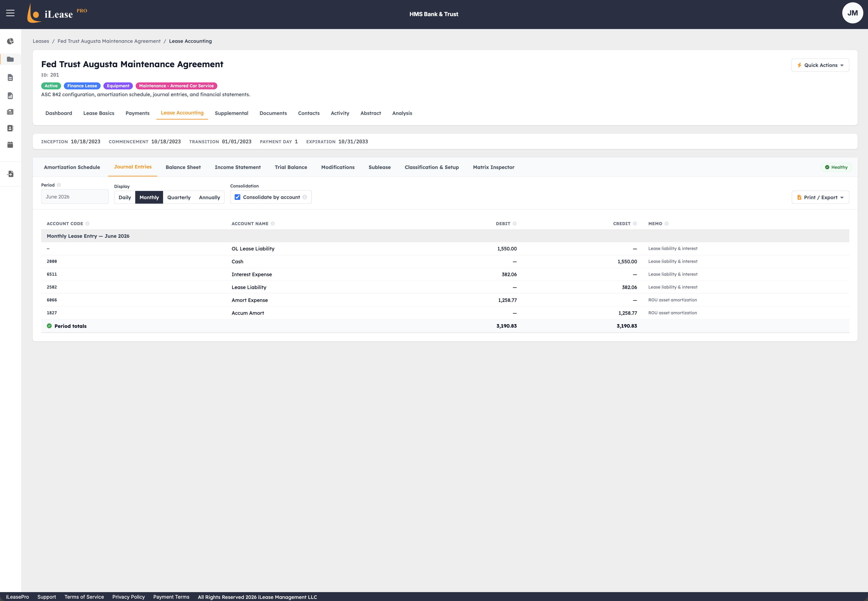Select Quarterly display mode

click(x=179, y=198)
